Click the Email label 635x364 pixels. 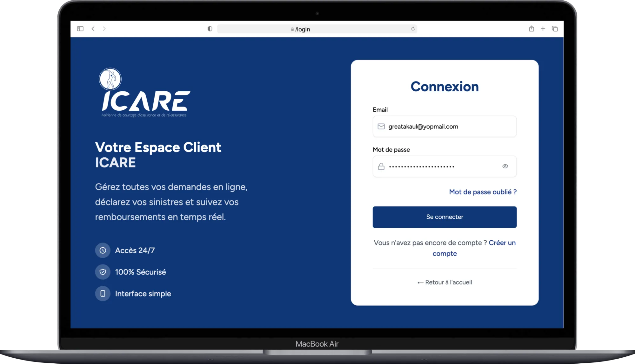(380, 110)
